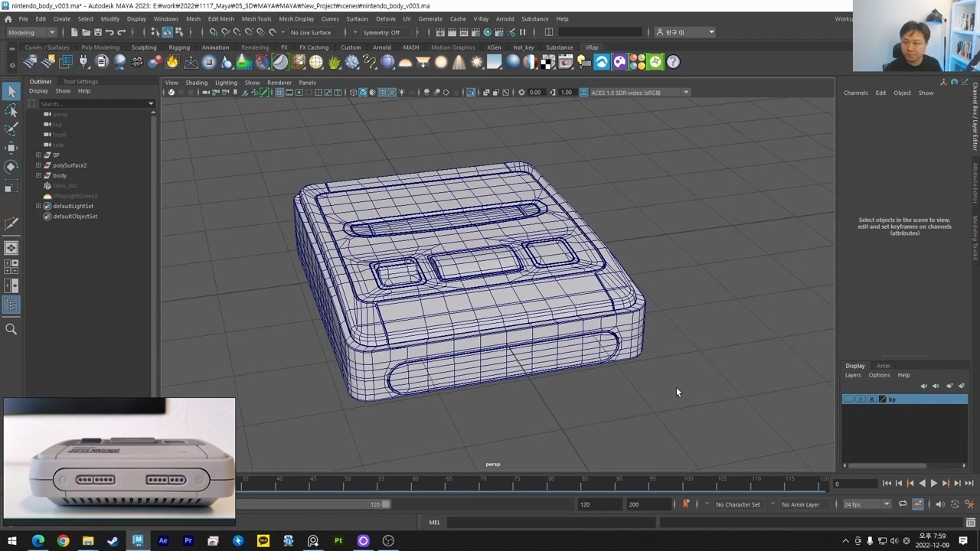Open the 24 fps frame rate dropdown

867,504
